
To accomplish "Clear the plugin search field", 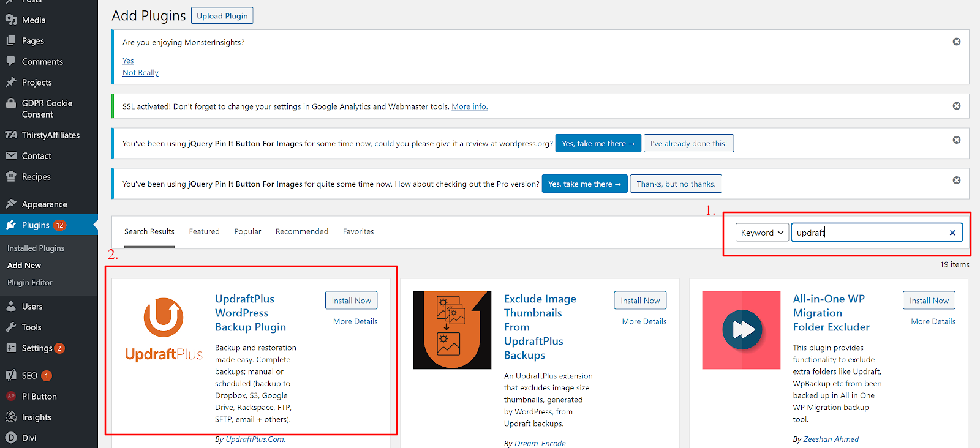I will click(x=952, y=233).
